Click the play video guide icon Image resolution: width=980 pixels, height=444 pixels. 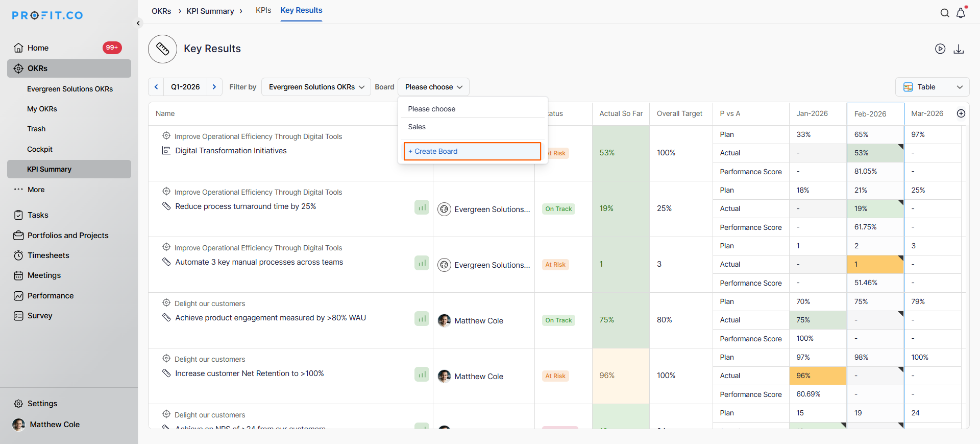940,49
